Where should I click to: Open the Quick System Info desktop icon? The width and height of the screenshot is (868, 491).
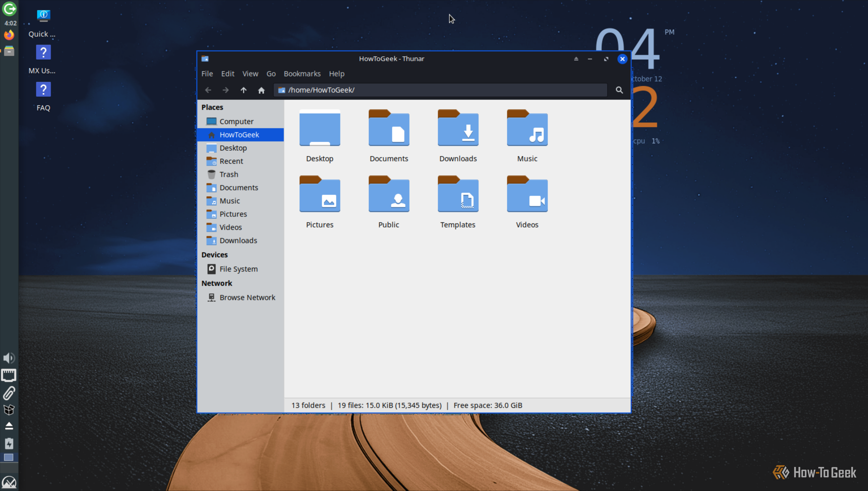click(43, 23)
